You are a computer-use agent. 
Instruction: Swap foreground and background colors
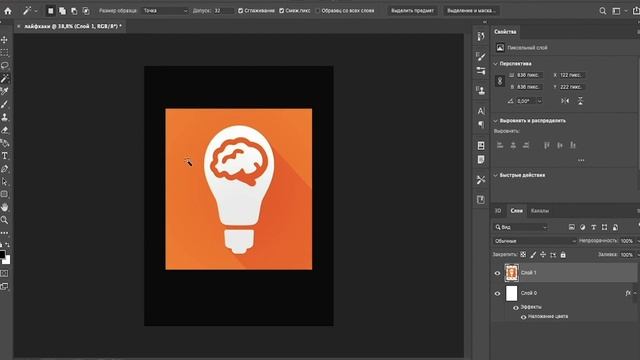coord(8,245)
